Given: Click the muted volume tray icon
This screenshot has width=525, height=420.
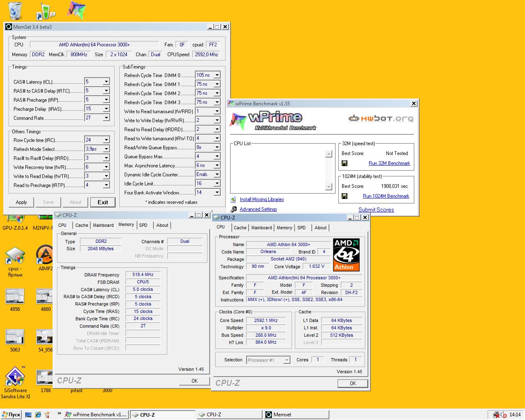Looking at the screenshot, I should click(503, 415).
